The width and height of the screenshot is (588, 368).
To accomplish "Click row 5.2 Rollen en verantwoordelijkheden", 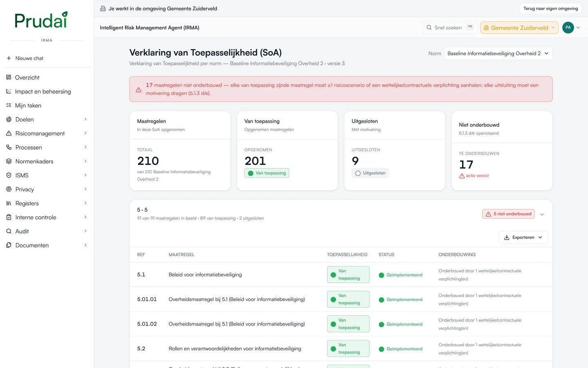I will (x=341, y=349).
